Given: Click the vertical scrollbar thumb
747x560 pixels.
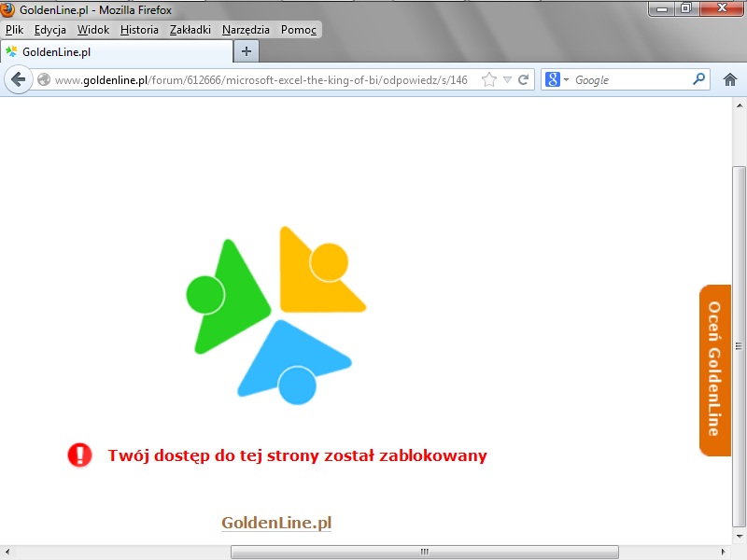Looking at the screenshot, I should tap(739, 345).
